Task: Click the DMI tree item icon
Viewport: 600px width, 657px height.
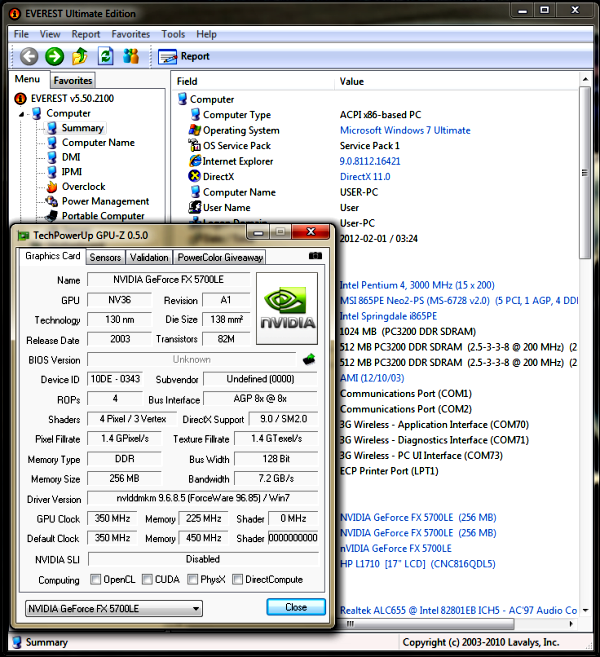Action: coord(52,157)
